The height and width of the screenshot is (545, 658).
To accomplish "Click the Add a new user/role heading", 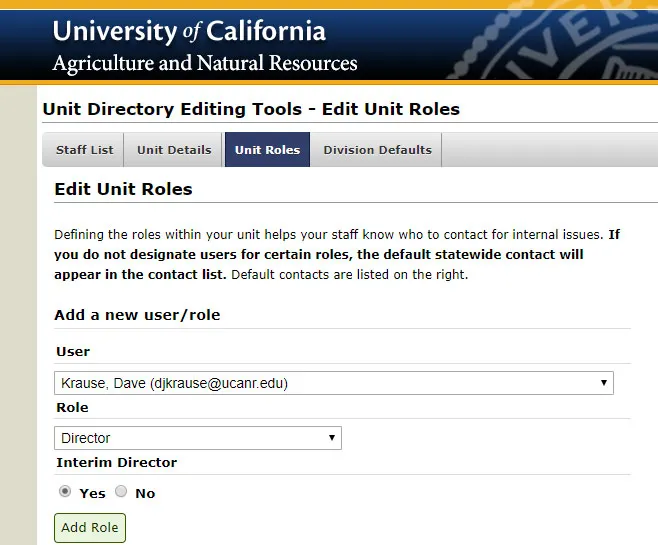I will [x=137, y=315].
